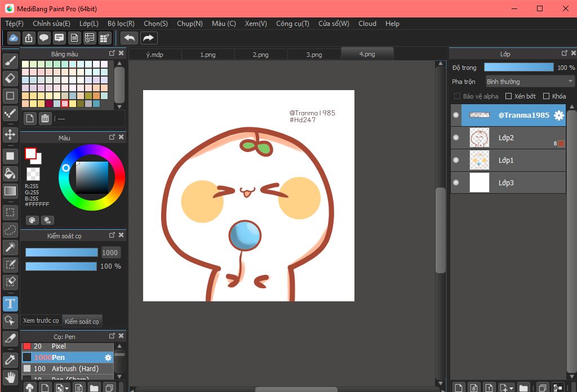
Task: Toggle Bảo vệ alpha checkbox
Action: pyautogui.click(x=458, y=96)
